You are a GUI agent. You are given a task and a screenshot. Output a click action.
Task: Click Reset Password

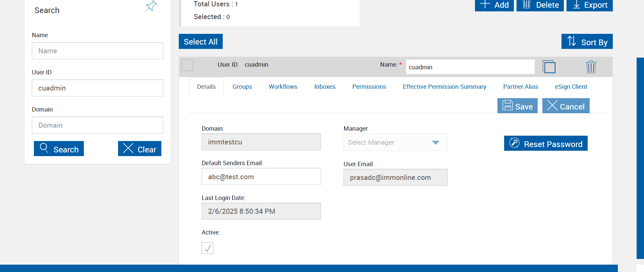[546, 143]
